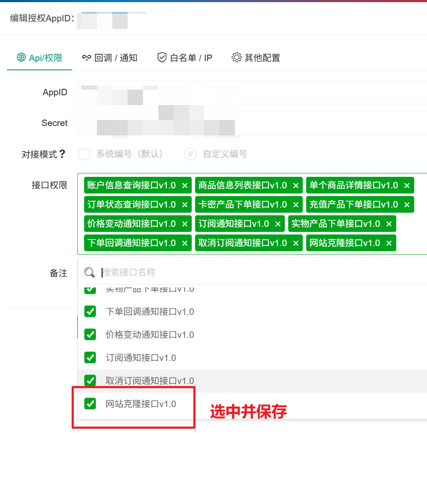
Task: Open the 其他配置 tab
Action: tap(256, 58)
